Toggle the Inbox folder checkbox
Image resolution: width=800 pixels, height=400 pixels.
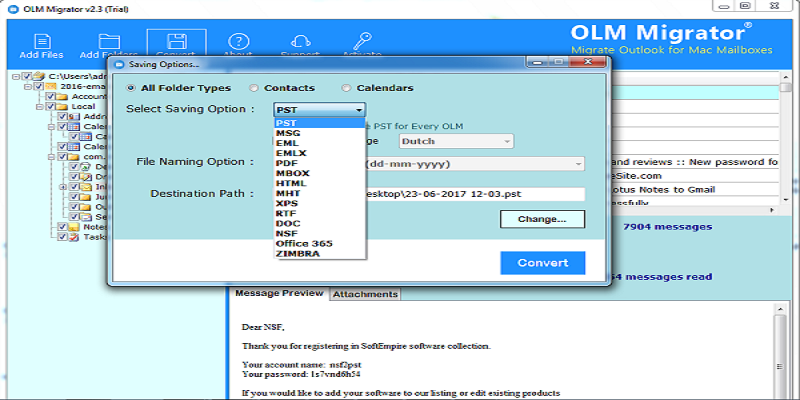pos(73,187)
